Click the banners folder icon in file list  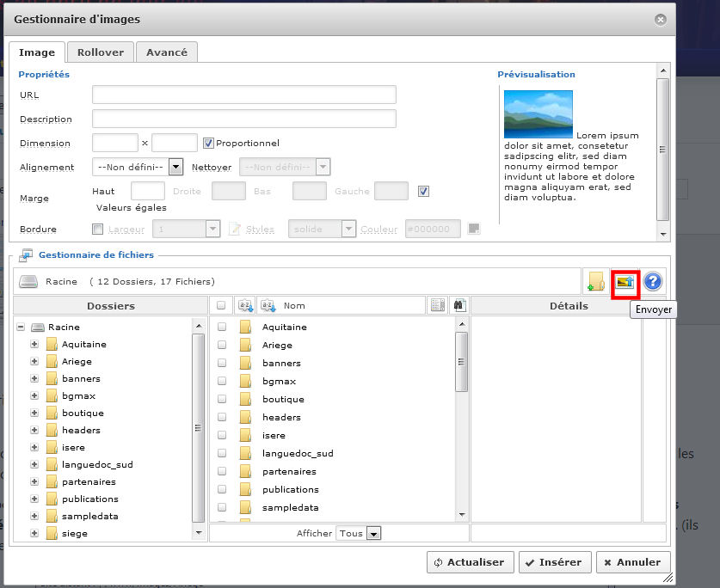(x=246, y=363)
